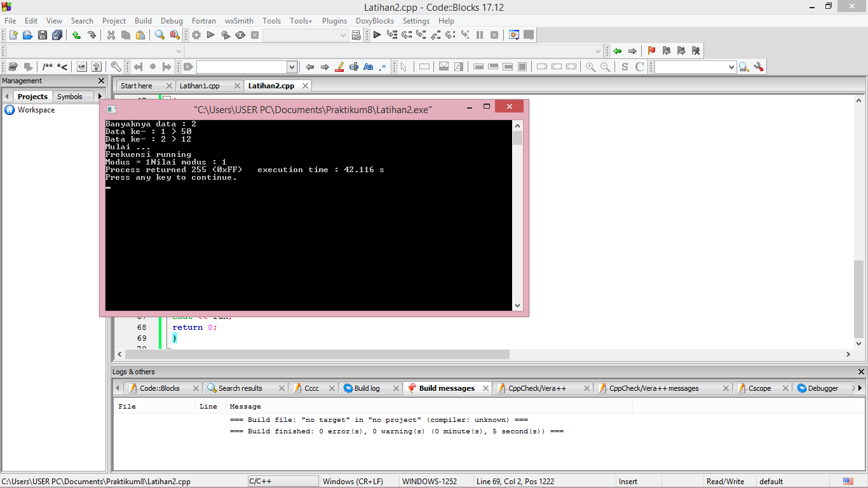Click the Replace icon

175,36
